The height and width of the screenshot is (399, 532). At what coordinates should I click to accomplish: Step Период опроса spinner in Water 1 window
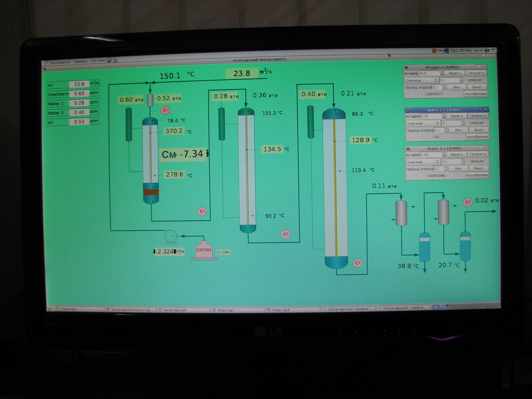(x=446, y=130)
